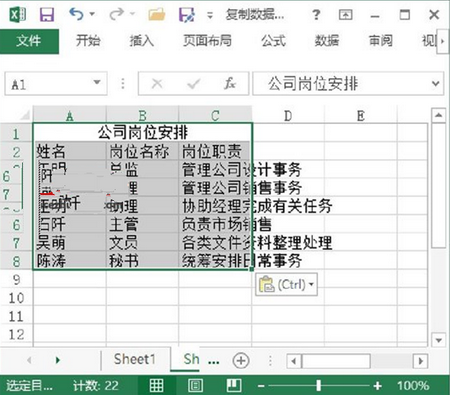
Task: Go to previous sheet tab arrow
Action: tap(29, 360)
